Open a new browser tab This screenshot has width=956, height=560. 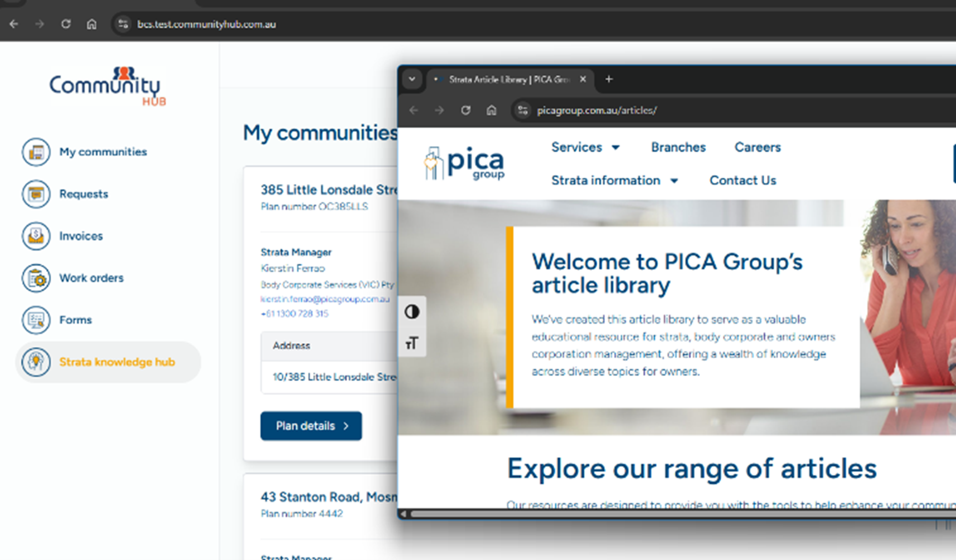pos(609,79)
